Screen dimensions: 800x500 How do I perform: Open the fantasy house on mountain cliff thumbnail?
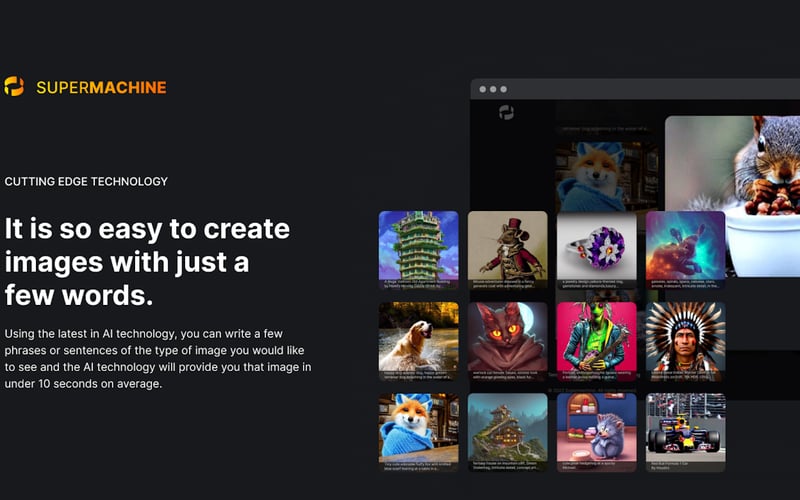pos(508,432)
